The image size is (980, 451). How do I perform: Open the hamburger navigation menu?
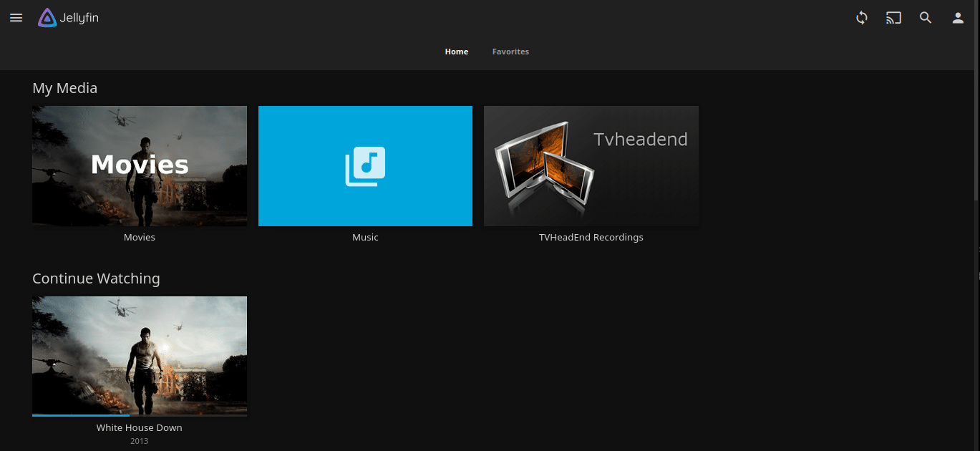(x=16, y=18)
